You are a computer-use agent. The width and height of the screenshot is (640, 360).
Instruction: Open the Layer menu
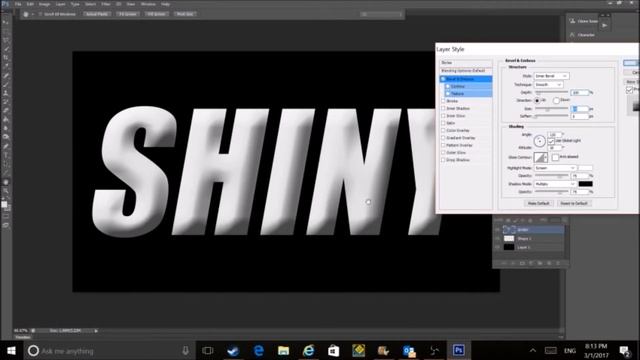(60, 4)
